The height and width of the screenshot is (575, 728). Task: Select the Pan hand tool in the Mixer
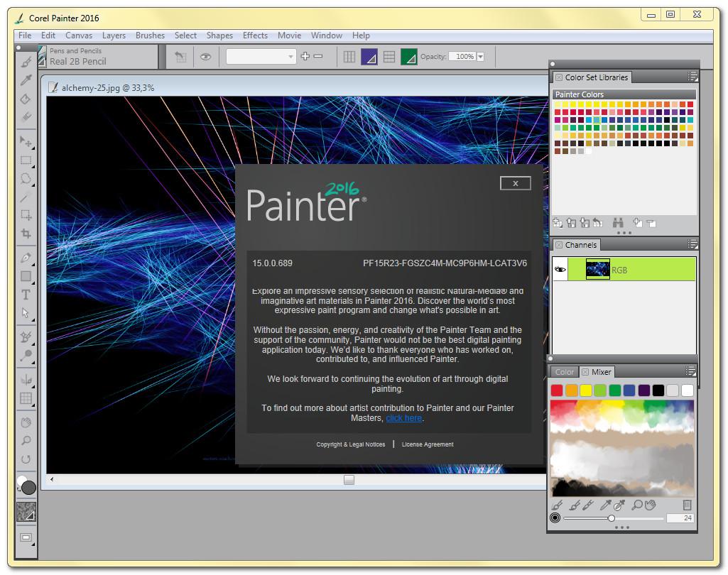point(650,505)
